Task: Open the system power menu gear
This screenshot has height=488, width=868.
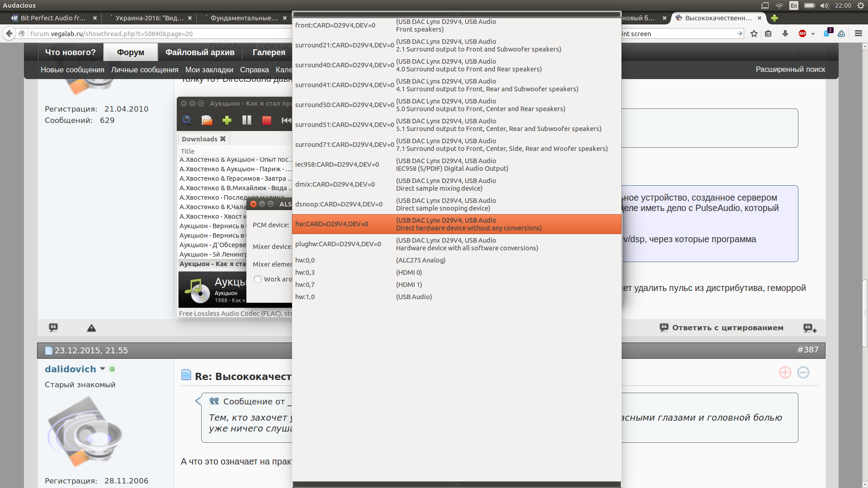Action: [x=861, y=5]
